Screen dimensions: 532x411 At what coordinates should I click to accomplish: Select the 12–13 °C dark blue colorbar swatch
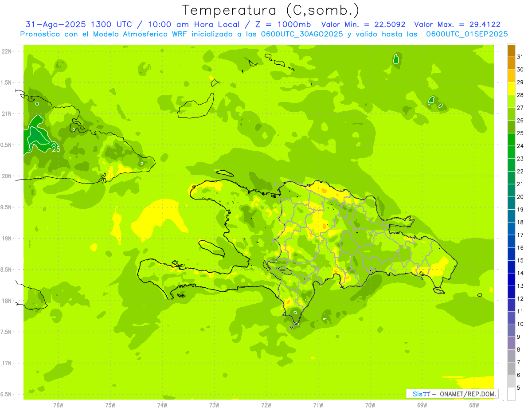[x=511, y=293]
